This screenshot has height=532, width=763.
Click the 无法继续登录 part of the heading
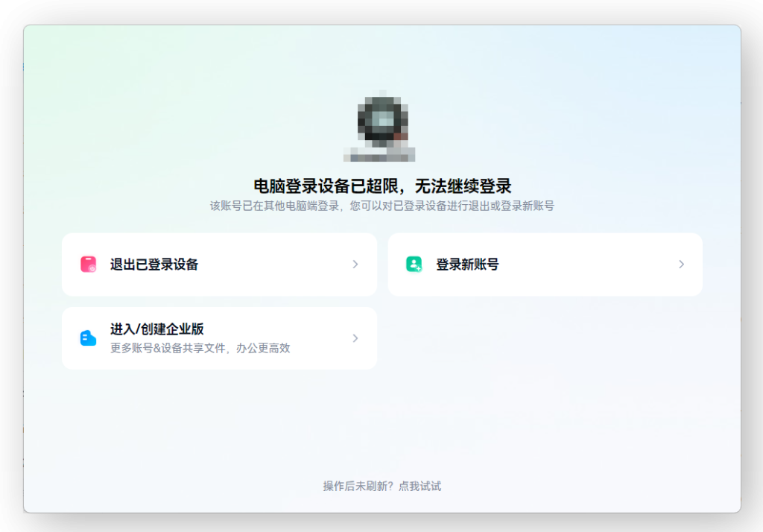(x=463, y=186)
